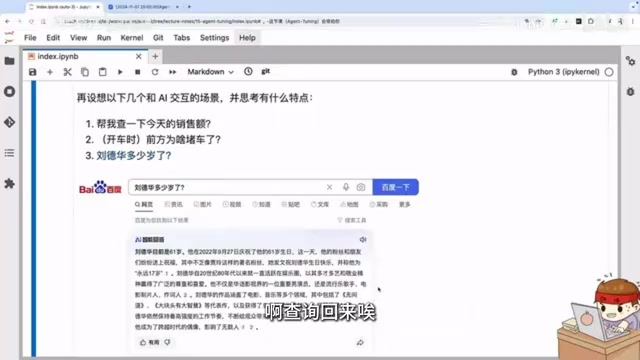This screenshot has height=360, width=640.
Task: Run the selected cell
Action: click(x=120, y=72)
